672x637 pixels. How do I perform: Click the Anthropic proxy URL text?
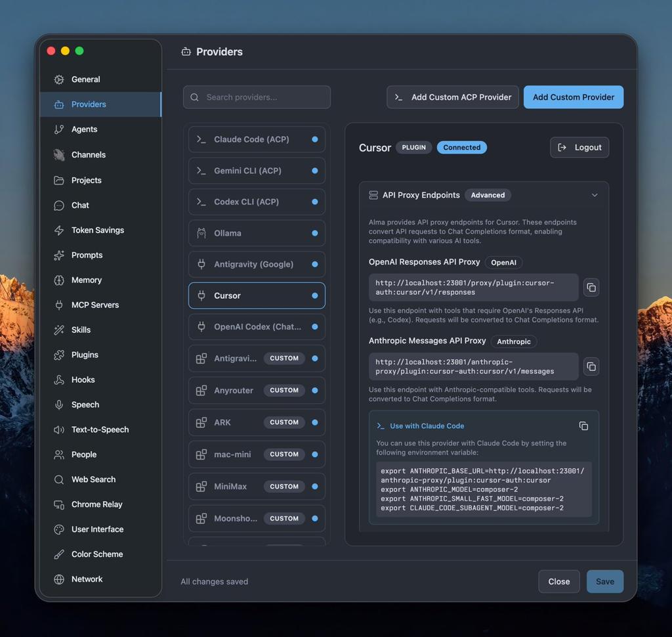[465, 366]
